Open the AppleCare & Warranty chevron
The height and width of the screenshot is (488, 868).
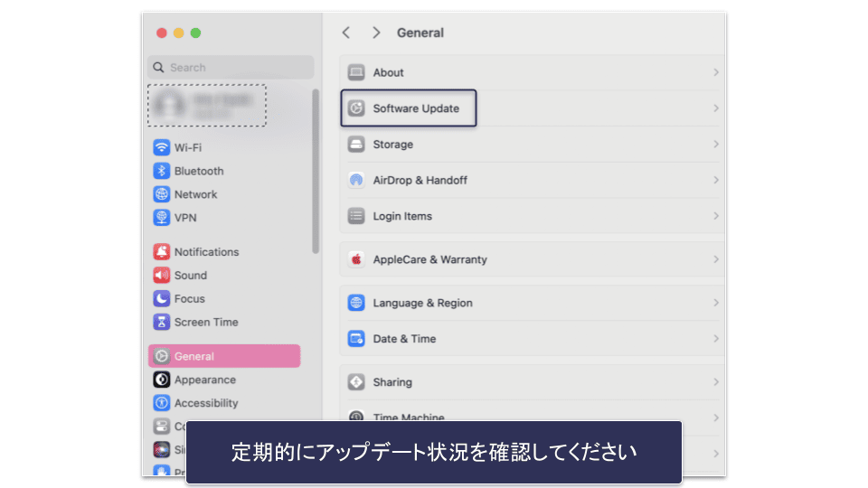[716, 259]
